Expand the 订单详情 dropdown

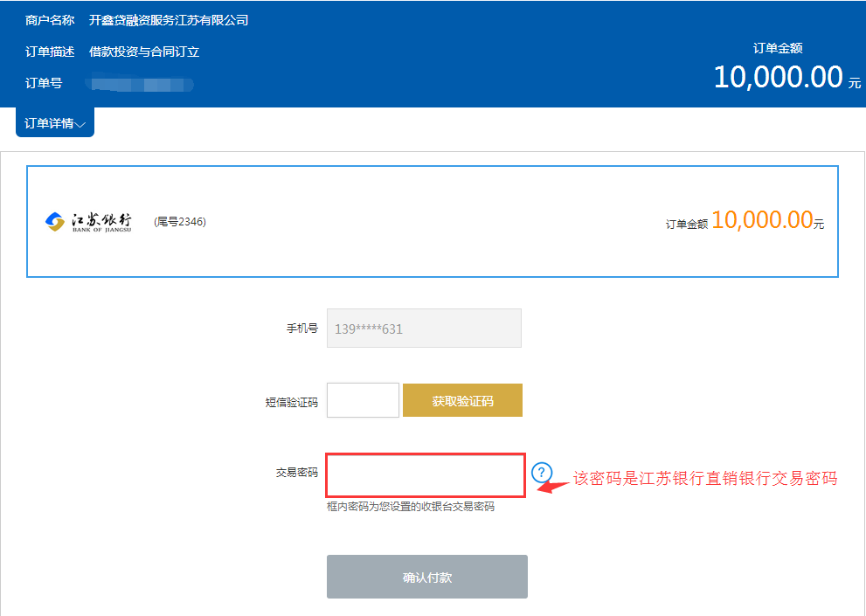coord(54,123)
